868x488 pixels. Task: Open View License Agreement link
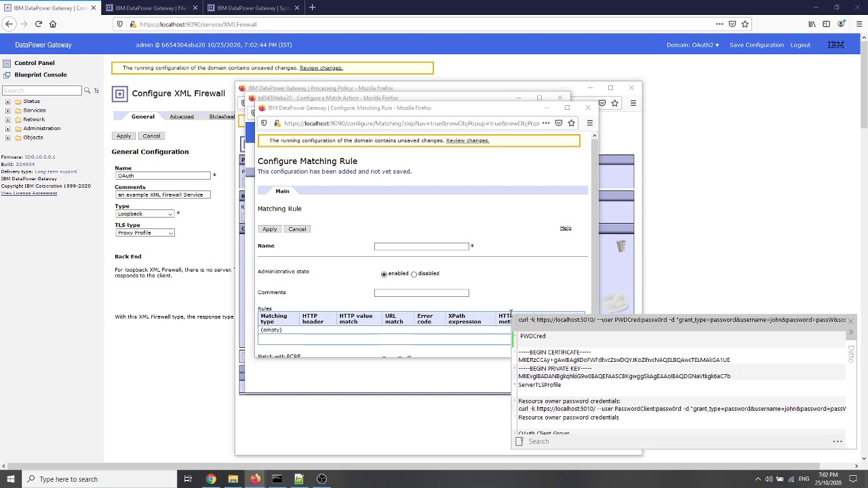pos(28,193)
